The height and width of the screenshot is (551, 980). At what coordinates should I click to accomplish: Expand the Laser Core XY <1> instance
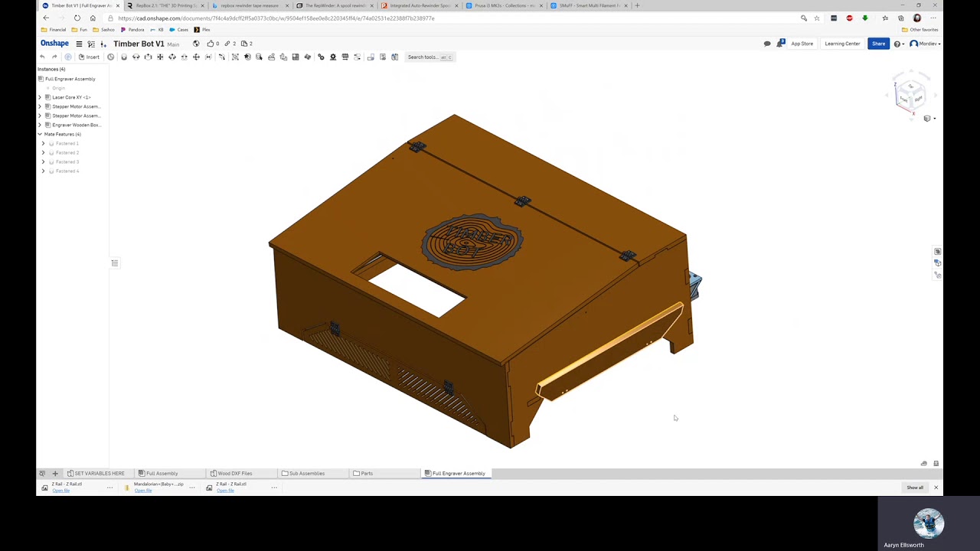point(40,97)
